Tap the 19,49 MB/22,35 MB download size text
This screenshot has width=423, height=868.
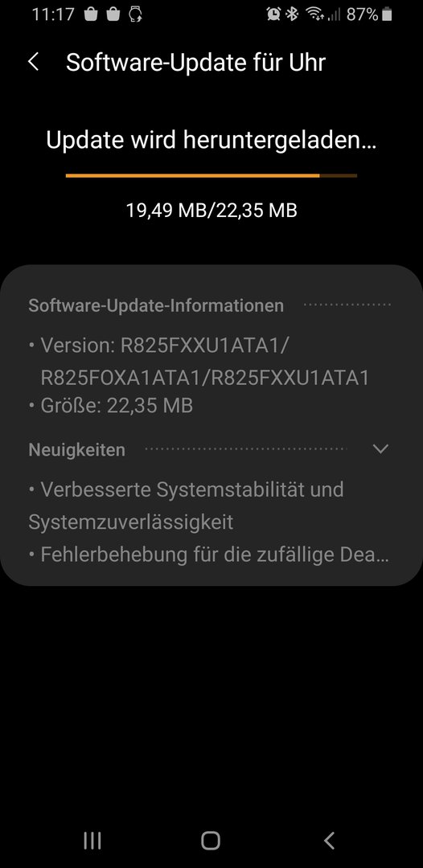click(211, 211)
